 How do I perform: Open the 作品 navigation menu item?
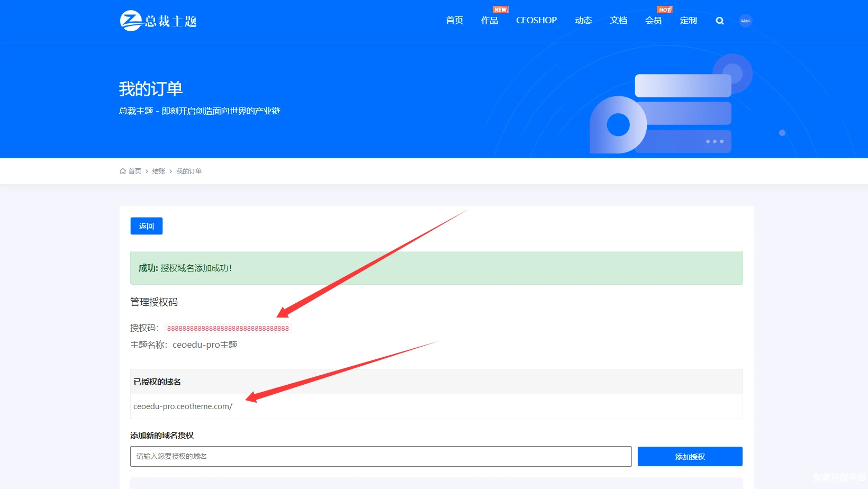(489, 21)
